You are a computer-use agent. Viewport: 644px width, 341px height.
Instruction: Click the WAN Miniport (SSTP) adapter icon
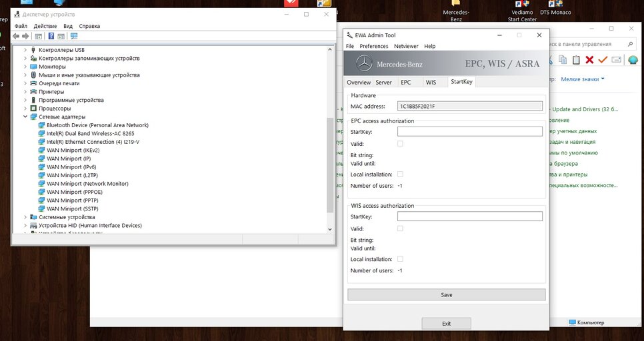[x=41, y=209]
